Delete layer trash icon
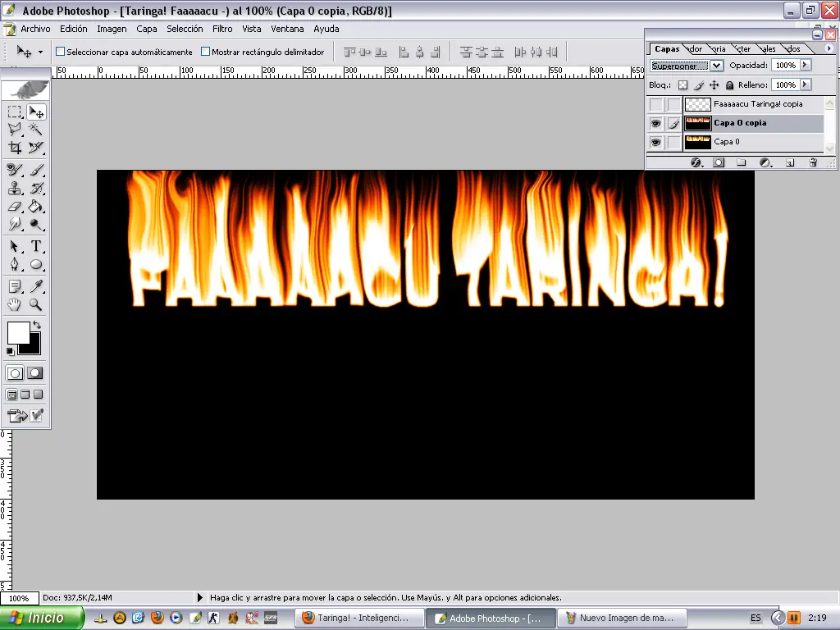 (813, 162)
